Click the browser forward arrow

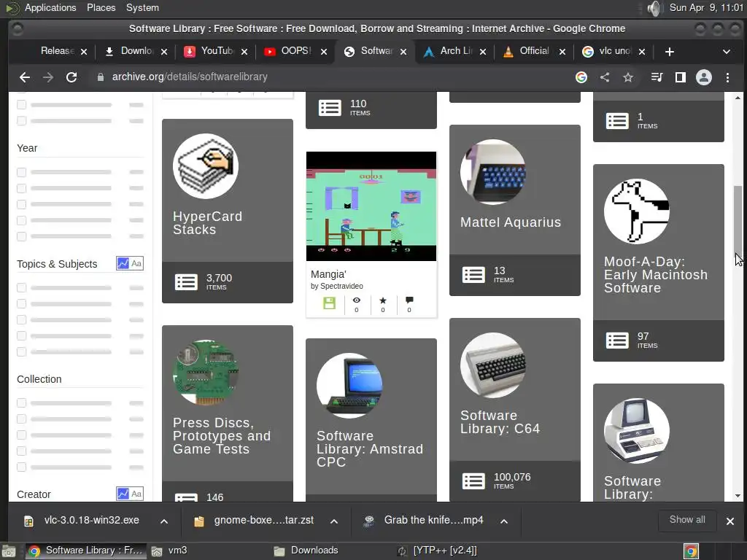tap(47, 77)
